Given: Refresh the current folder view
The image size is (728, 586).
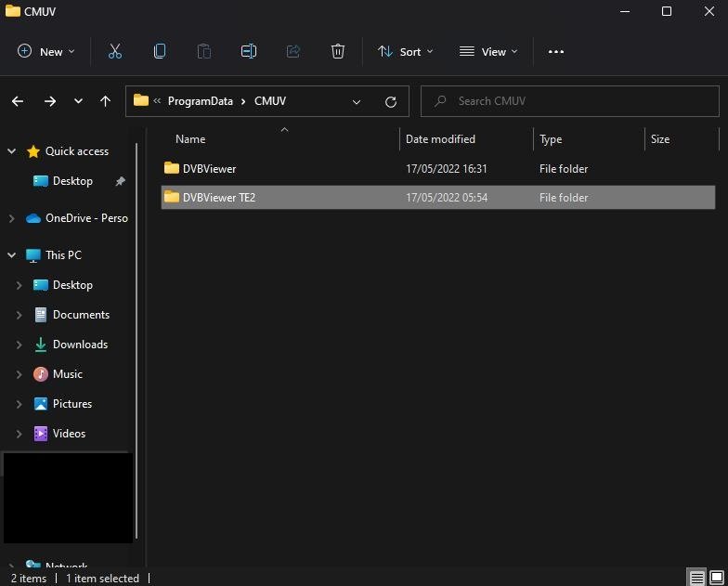Looking at the screenshot, I should click(x=391, y=101).
